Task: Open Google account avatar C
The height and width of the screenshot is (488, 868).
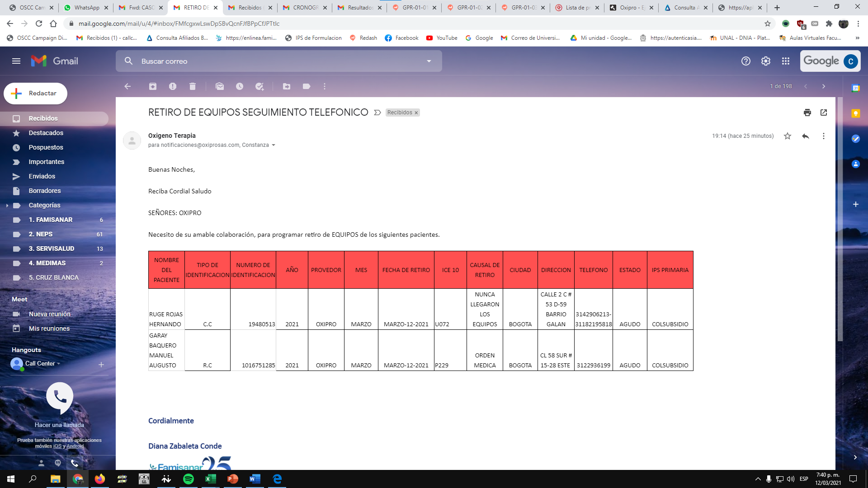Action: tap(851, 61)
